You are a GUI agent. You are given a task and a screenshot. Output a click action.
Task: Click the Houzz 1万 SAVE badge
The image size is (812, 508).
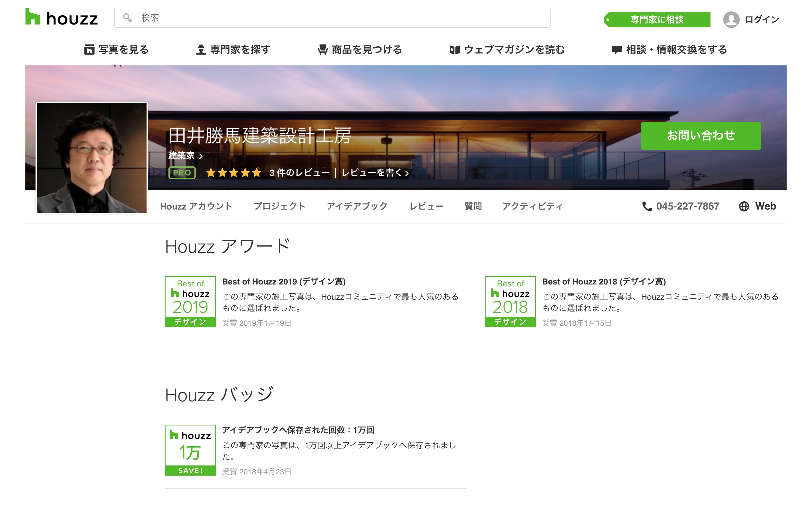tap(190, 450)
